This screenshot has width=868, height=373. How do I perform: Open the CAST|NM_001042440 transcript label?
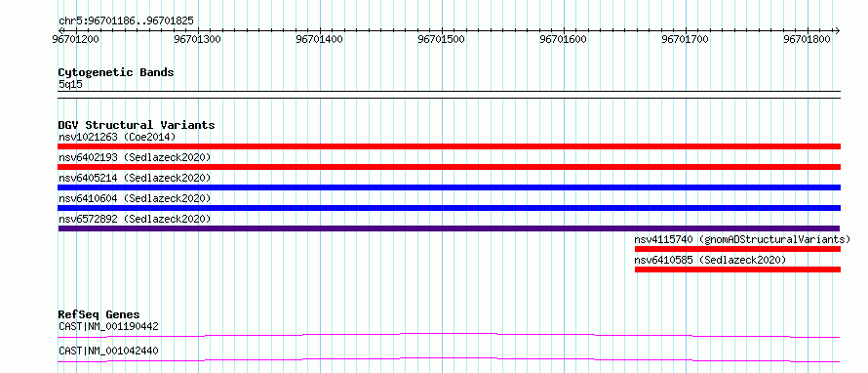pyautogui.click(x=108, y=351)
